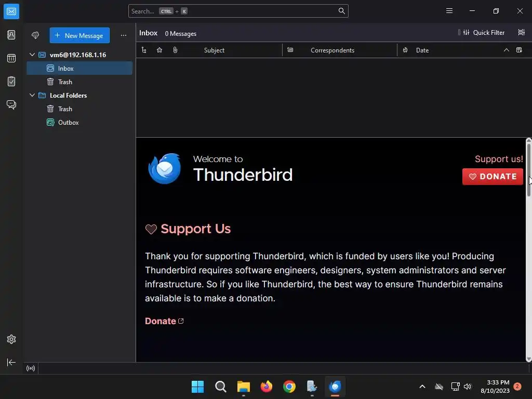Open Windows taskbar search

[220, 387]
